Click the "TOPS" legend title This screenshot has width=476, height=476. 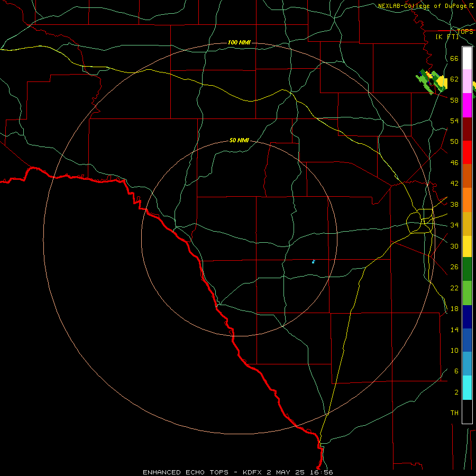tap(465, 31)
